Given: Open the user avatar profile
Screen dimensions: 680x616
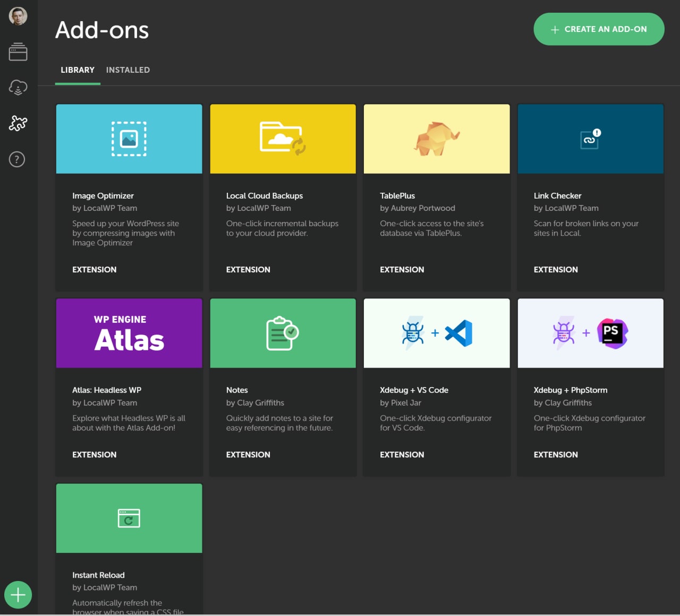Looking at the screenshot, I should [x=18, y=16].
